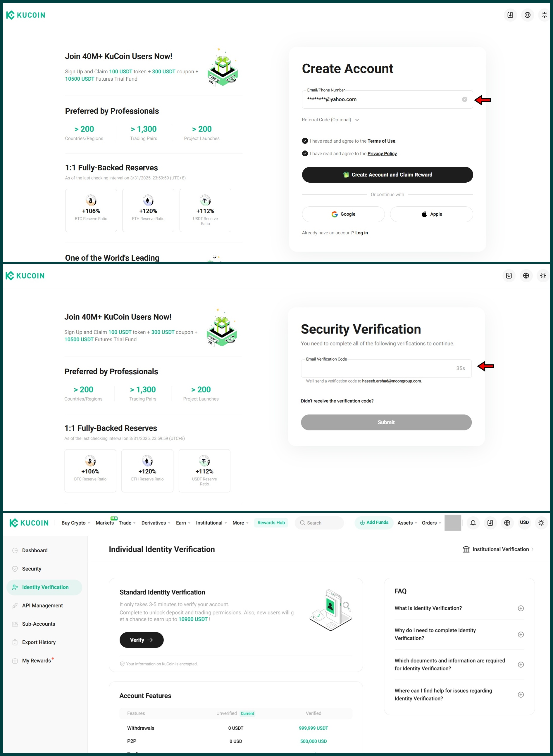Click Create Account and Claim Reward button

[x=387, y=175]
